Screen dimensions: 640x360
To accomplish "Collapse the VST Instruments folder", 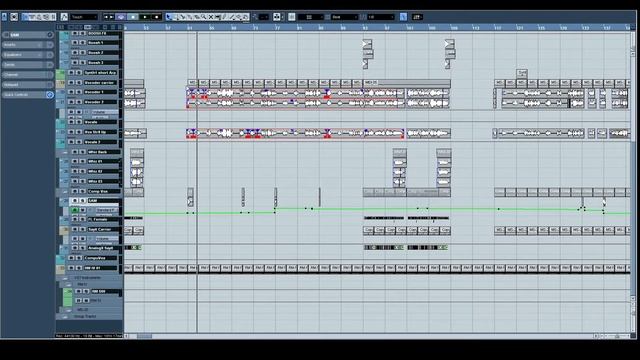I will point(65,278).
